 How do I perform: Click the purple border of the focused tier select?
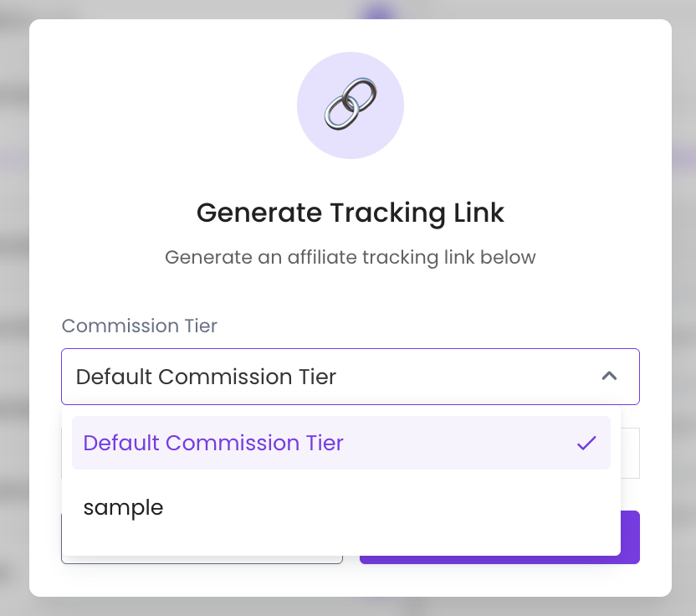click(351, 349)
